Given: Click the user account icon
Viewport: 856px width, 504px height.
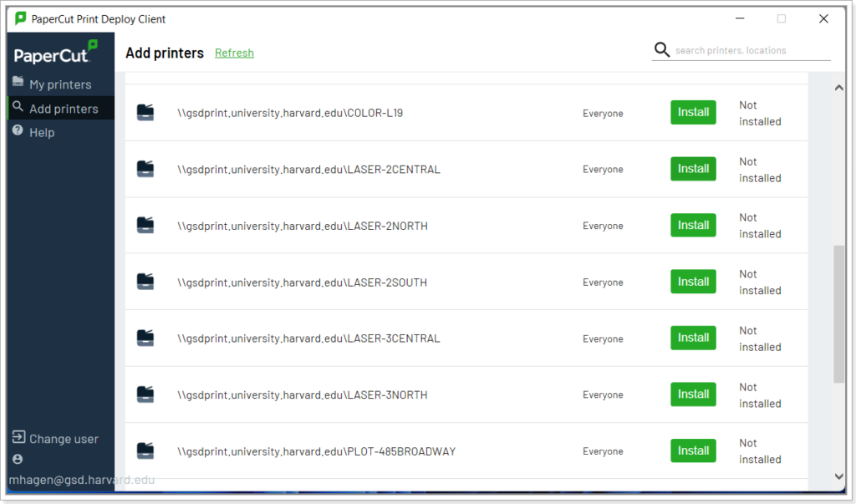Looking at the screenshot, I should coord(18,460).
